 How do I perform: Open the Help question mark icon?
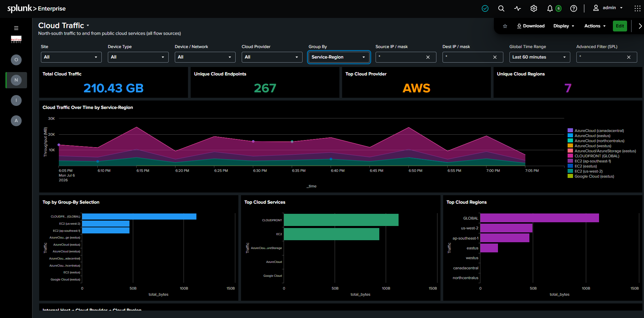point(574,8)
